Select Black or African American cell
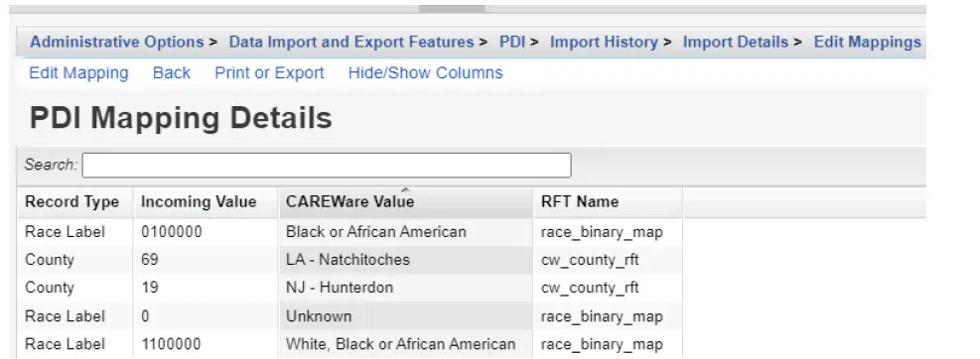The image size is (980, 359). click(x=406, y=232)
